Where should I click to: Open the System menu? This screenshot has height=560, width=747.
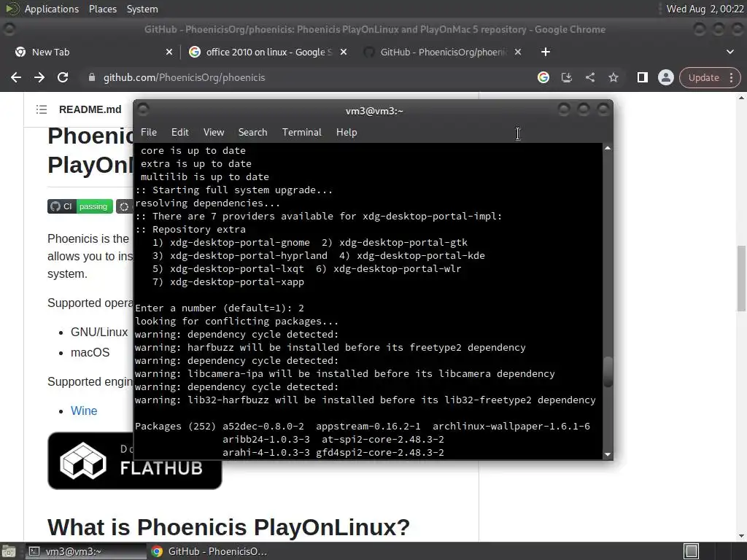(x=142, y=9)
